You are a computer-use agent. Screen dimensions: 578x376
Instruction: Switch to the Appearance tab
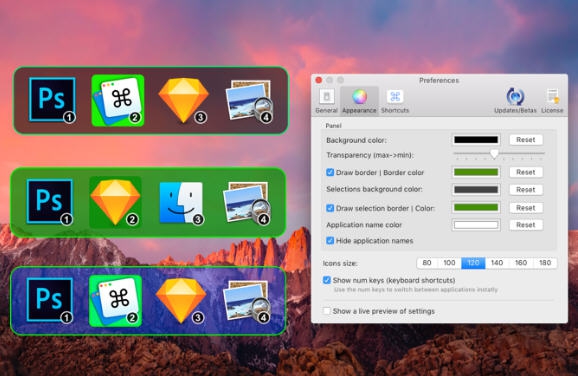pos(359,101)
